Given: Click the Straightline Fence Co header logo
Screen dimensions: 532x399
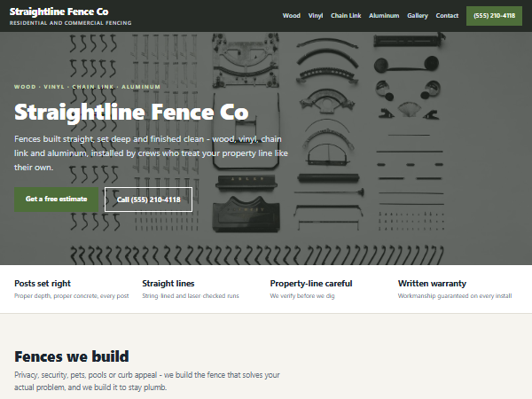Looking at the screenshot, I should [59, 12].
